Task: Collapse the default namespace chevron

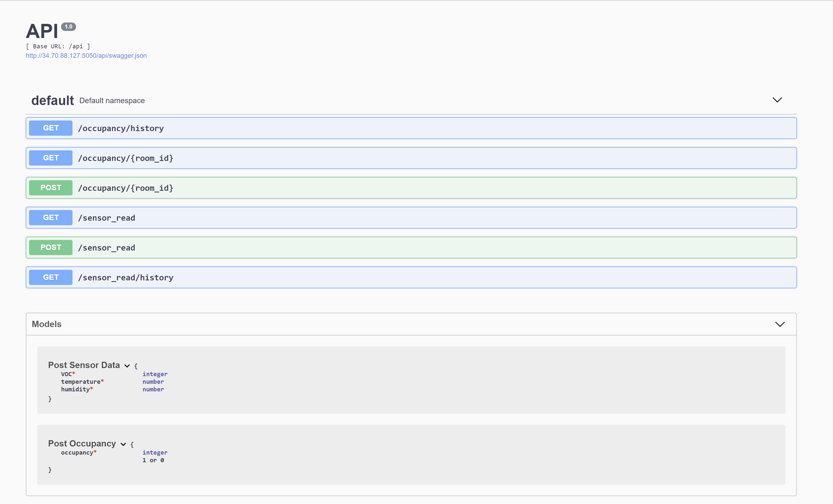Action: click(x=777, y=100)
